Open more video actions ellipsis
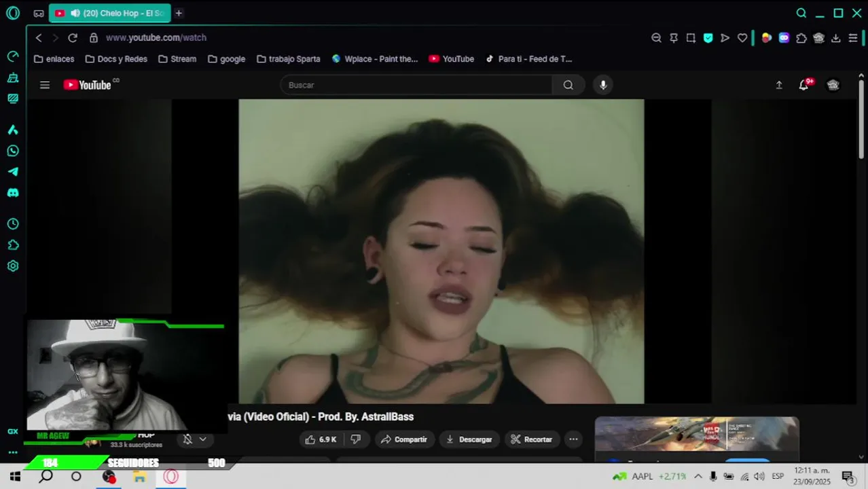This screenshot has width=868, height=489. tap(573, 439)
